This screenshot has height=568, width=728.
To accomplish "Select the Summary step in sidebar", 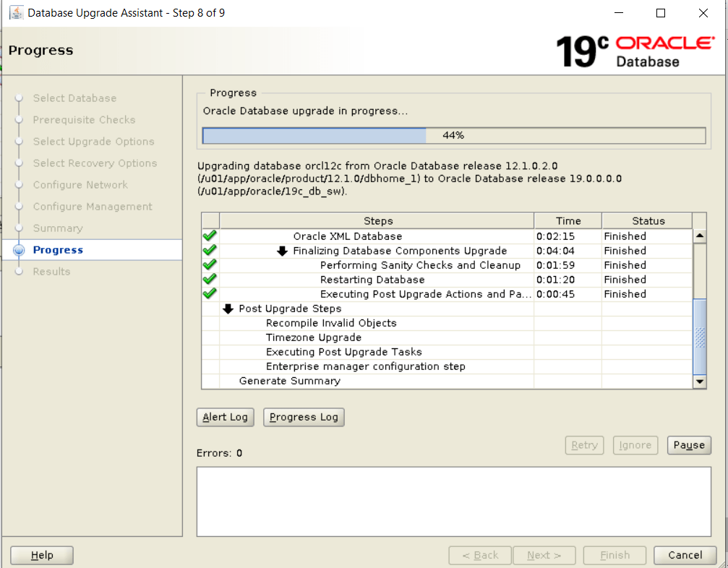I will click(x=58, y=228).
